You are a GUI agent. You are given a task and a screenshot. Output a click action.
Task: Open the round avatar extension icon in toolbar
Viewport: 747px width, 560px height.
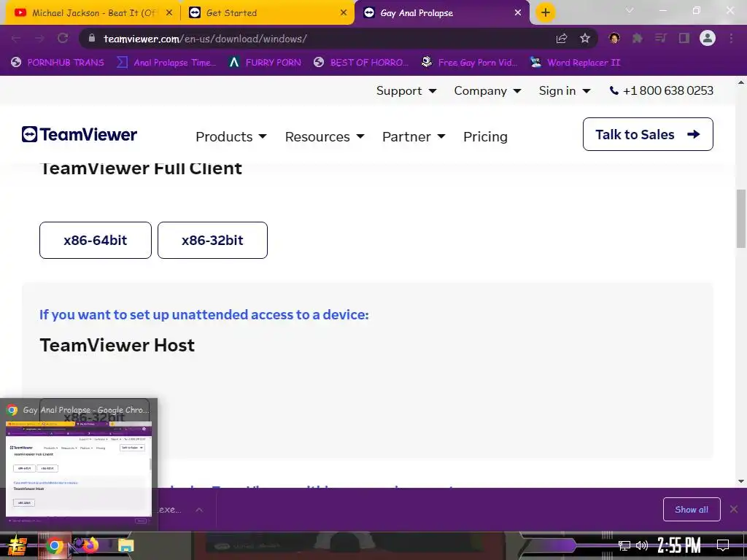click(x=614, y=39)
